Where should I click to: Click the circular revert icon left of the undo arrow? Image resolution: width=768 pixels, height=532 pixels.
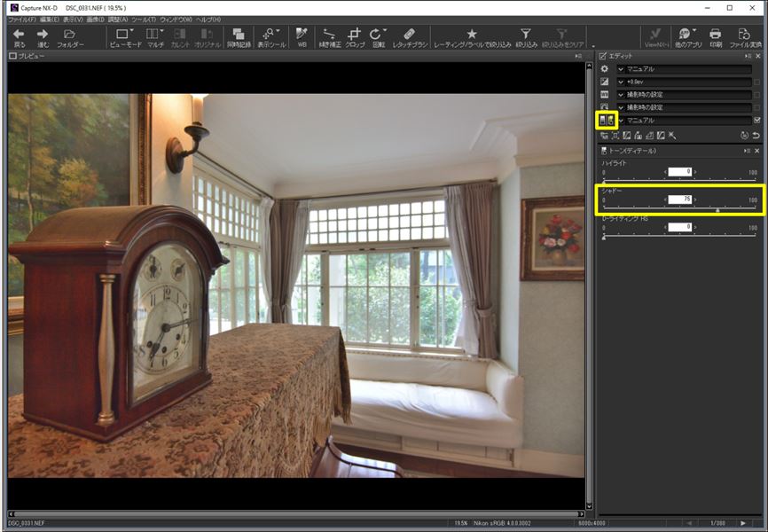point(744,136)
